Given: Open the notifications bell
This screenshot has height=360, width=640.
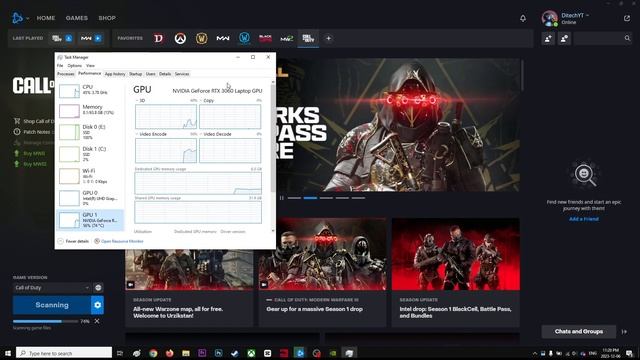Looking at the screenshot, I should click(523, 18).
